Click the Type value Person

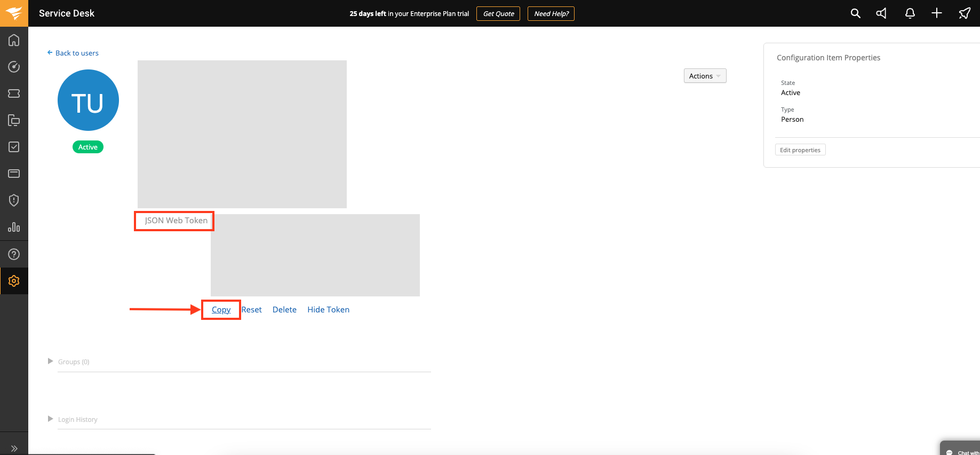click(x=792, y=120)
